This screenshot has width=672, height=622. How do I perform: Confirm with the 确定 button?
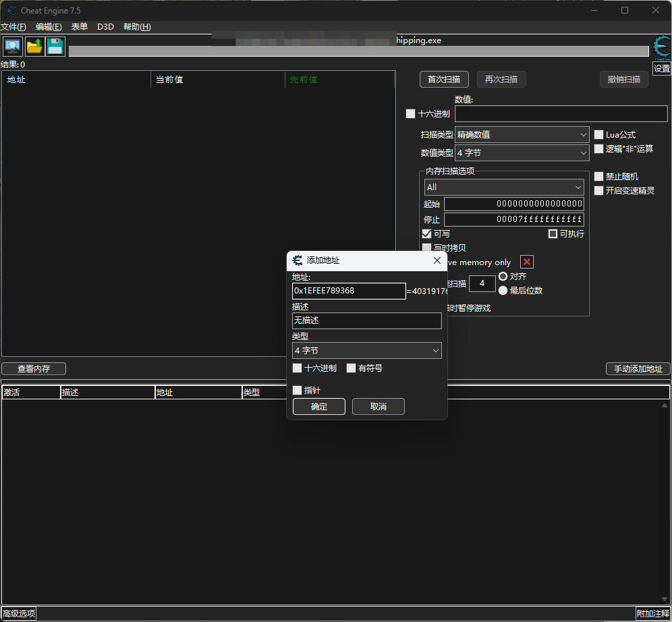click(x=319, y=407)
